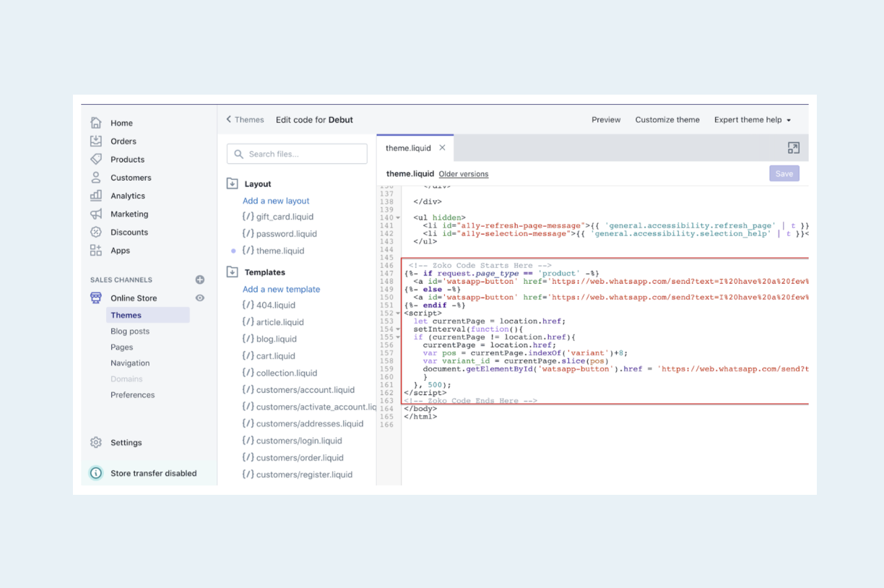Open Blog posts section
This screenshot has width=884, height=588.
[x=130, y=331]
